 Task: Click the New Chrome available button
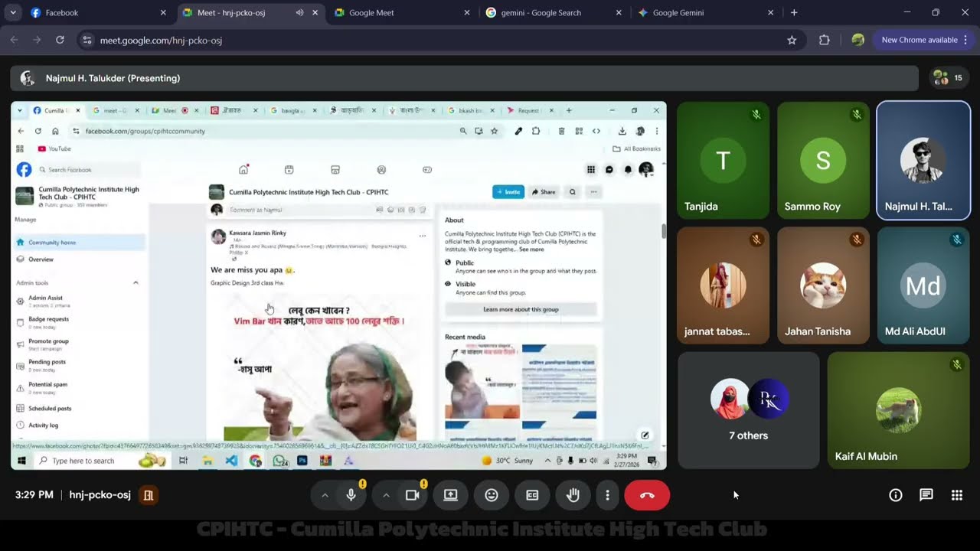[923, 40]
